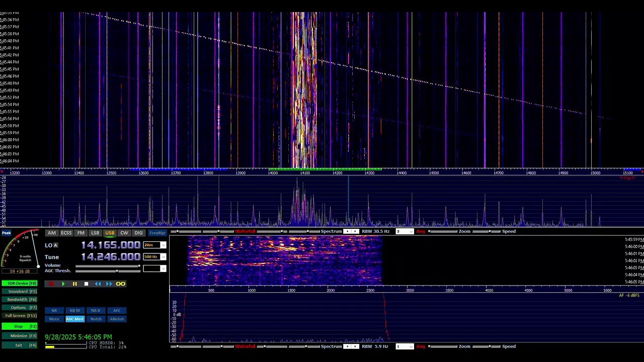Click the blue rewind double-arrow icon
This screenshot has width=644, height=362.
coord(98,284)
